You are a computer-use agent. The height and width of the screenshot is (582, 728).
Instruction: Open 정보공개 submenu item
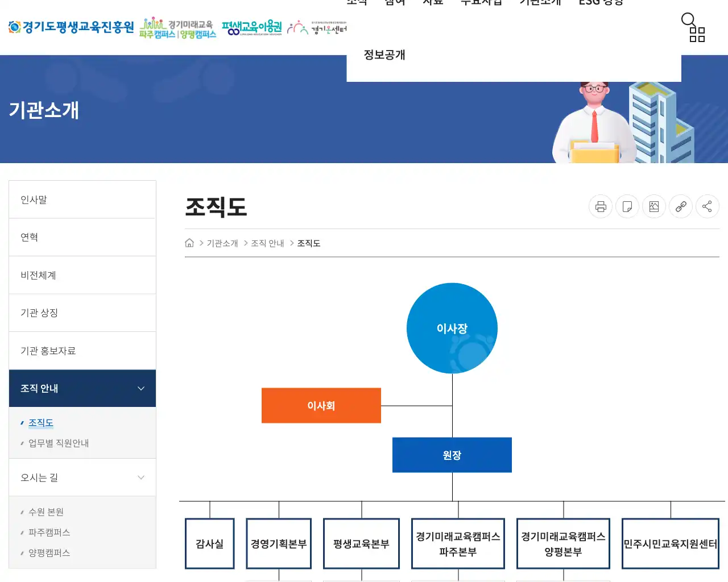tap(384, 55)
